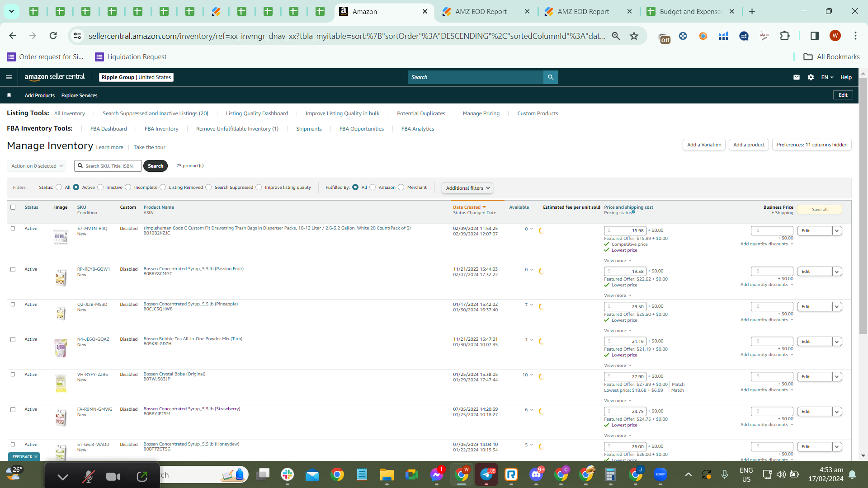Viewport: 868px width, 488px height.
Task: Click the Add a Variation button
Action: tap(704, 145)
